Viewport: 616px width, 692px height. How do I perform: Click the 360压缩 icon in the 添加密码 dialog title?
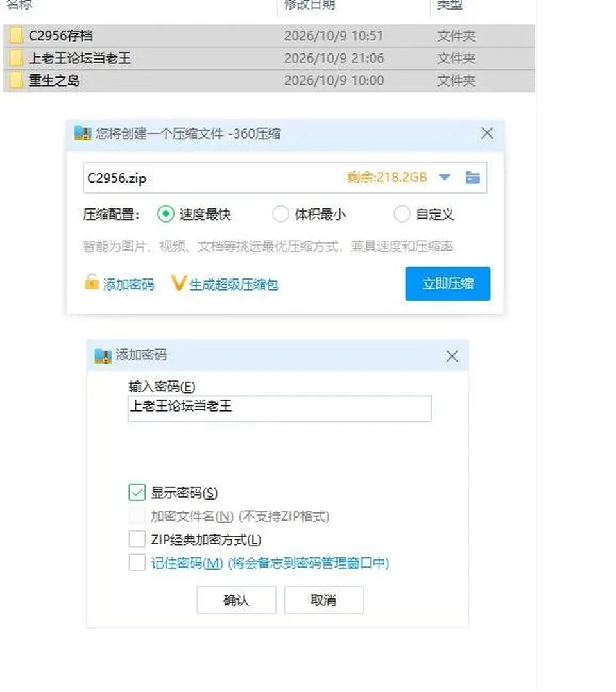click(x=103, y=356)
